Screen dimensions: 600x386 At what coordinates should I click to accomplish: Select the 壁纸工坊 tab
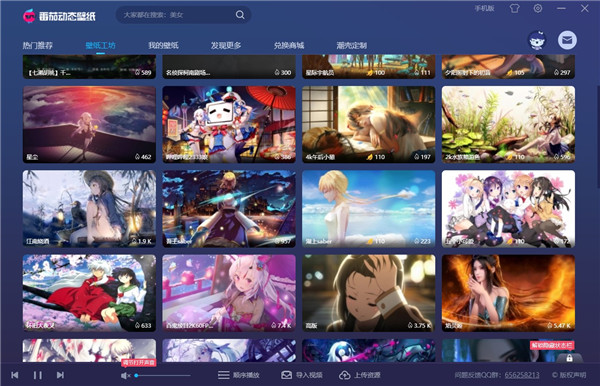[x=100, y=46]
